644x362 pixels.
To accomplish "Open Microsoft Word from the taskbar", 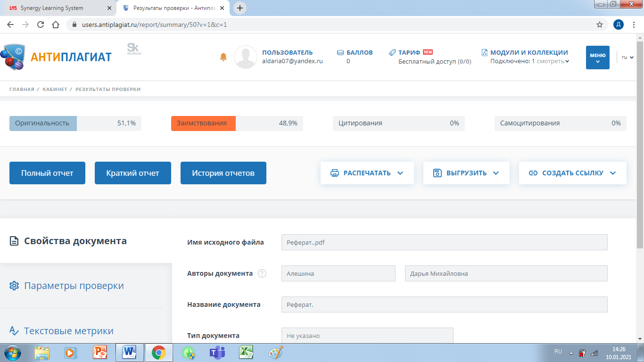I will pos(130,352).
